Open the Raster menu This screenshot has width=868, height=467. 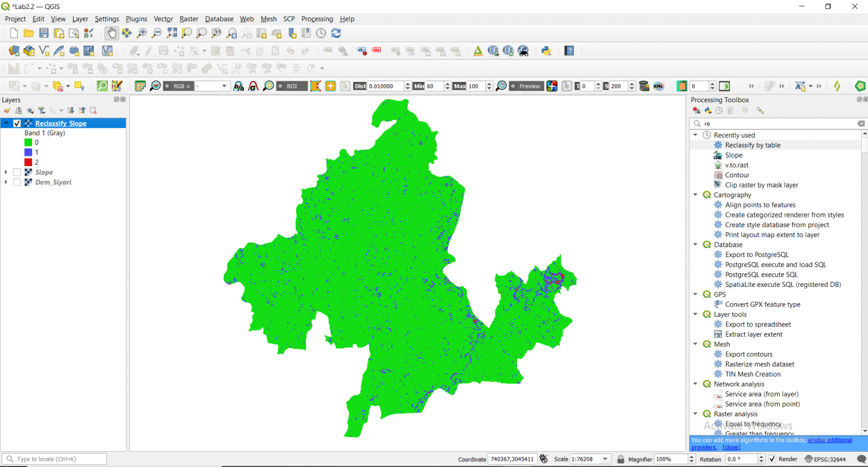[189, 19]
